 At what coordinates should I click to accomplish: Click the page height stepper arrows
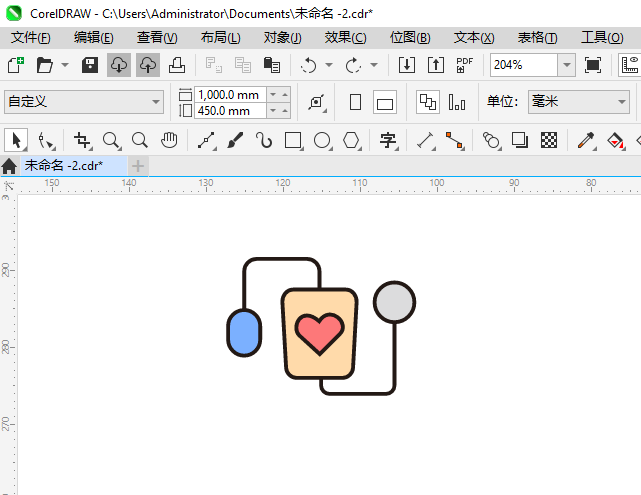coord(279,111)
